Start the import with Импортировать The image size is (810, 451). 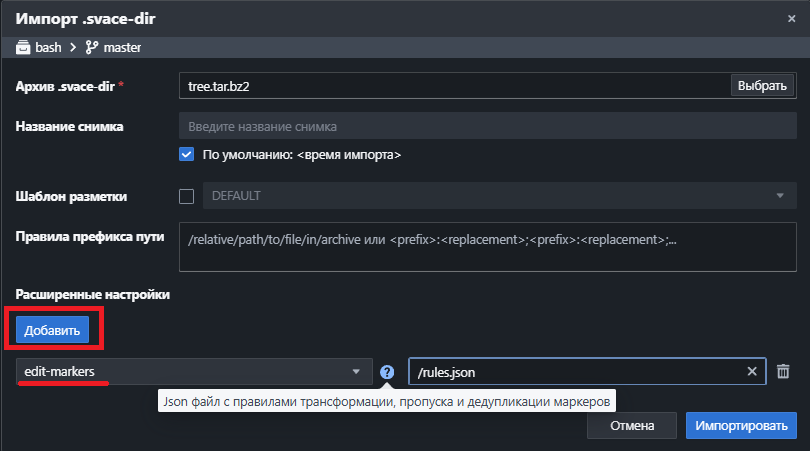(x=741, y=425)
